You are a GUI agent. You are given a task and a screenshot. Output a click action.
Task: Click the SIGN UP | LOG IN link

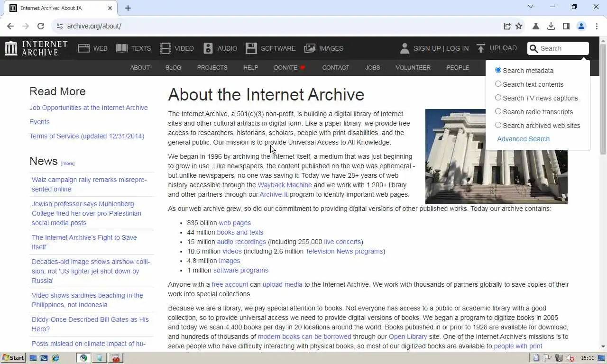coord(441,48)
